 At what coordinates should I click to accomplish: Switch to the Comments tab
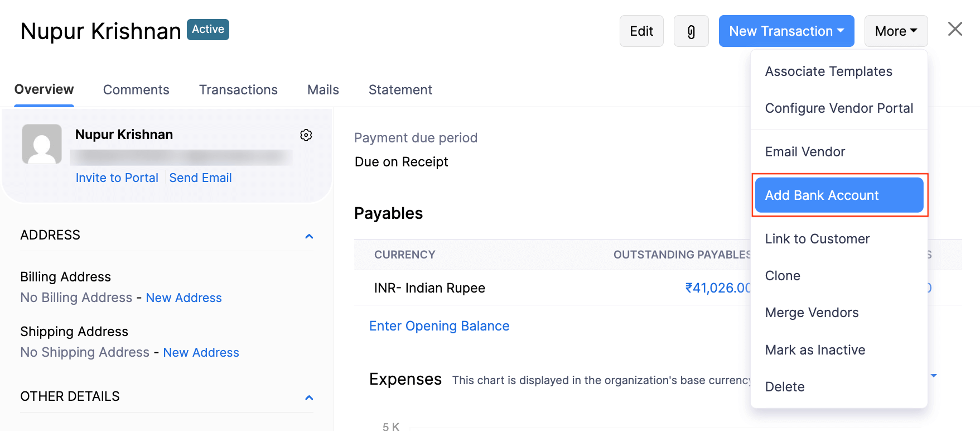coord(136,90)
